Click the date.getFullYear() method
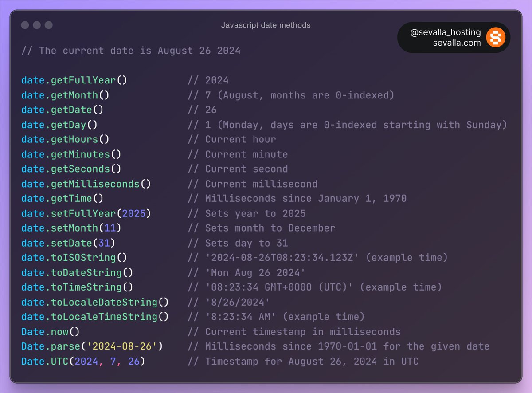The image size is (532, 393). point(74,80)
